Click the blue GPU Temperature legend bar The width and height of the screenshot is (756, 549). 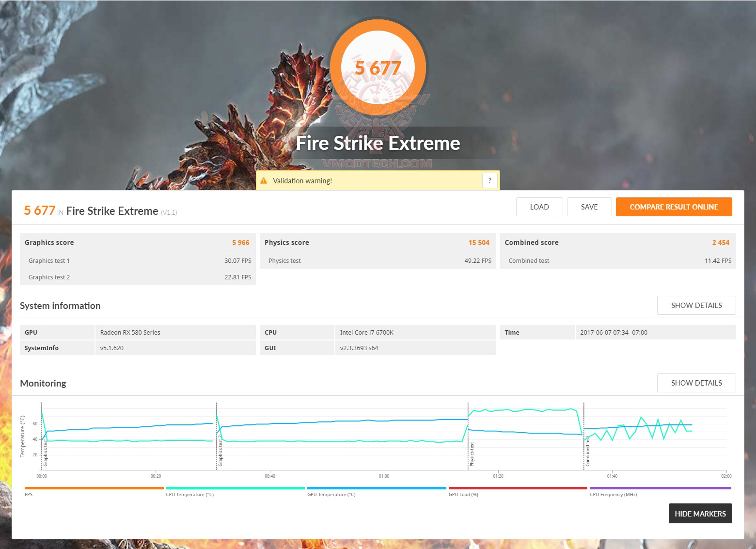pos(377,488)
